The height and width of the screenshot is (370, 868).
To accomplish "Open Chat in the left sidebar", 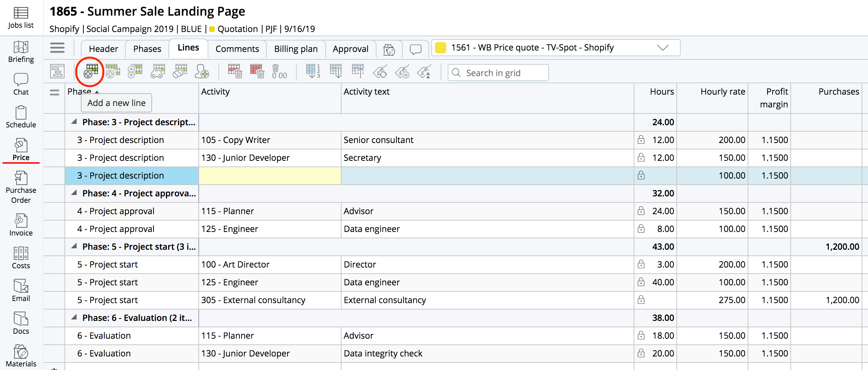I will coord(21,84).
